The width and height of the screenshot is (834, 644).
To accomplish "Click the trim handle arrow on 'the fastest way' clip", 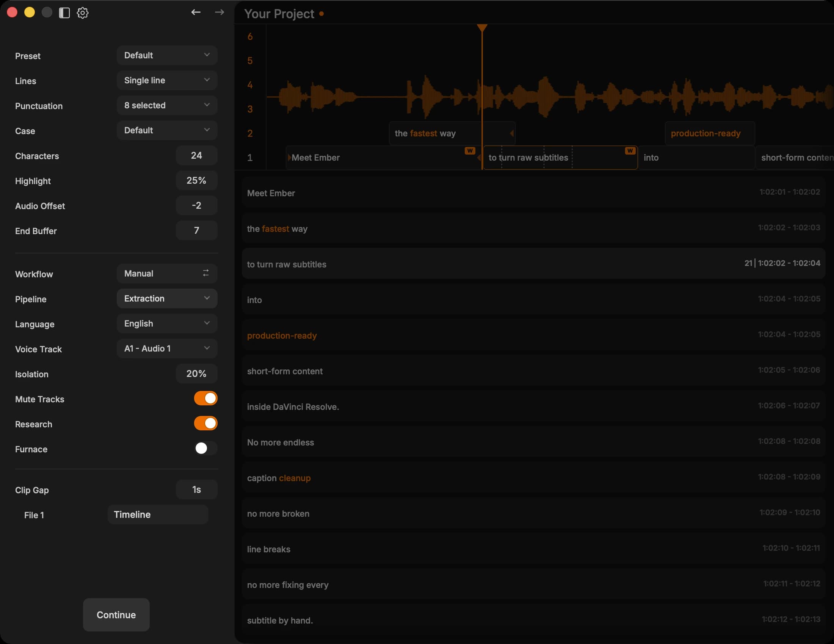I will coord(511,133).
